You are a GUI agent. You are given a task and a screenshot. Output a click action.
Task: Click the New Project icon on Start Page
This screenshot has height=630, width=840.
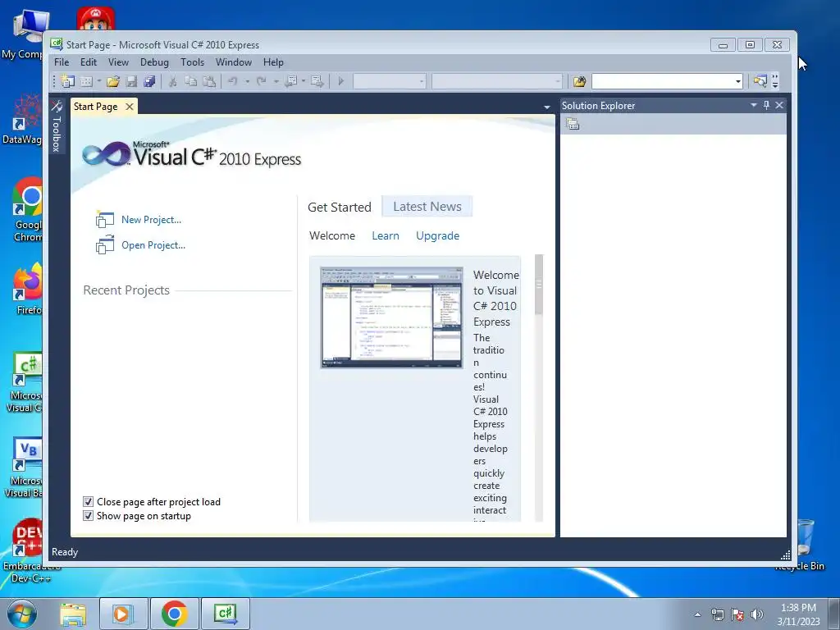[105, 219]
